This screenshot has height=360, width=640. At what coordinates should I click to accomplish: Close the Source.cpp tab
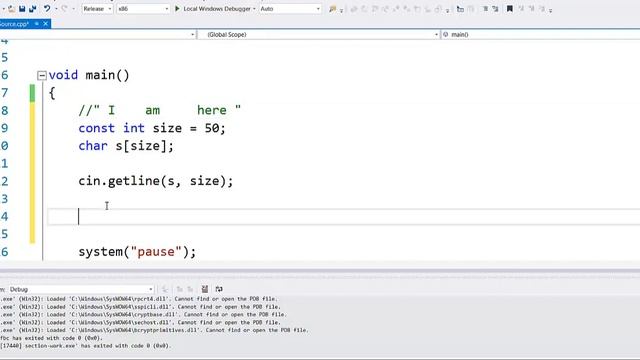[x=46, y=24]
